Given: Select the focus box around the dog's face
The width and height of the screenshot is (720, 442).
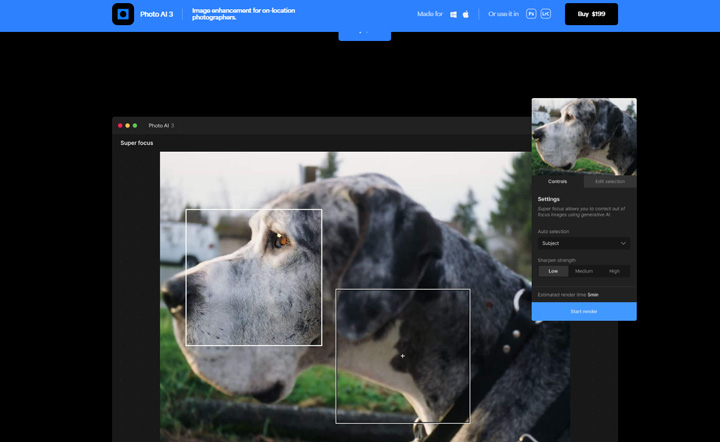Looking at the screenshot, I should 254,277.
